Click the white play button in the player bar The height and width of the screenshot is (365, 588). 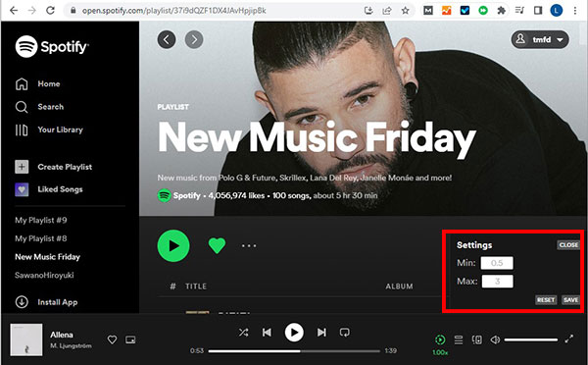coord(294,333)
